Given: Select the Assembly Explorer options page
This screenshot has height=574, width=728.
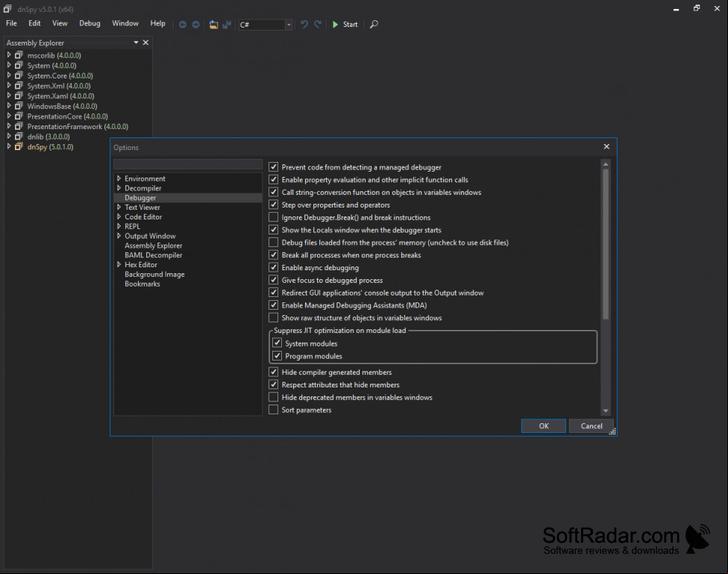Looking at the screenshot, I should click(x=153, y=246).
